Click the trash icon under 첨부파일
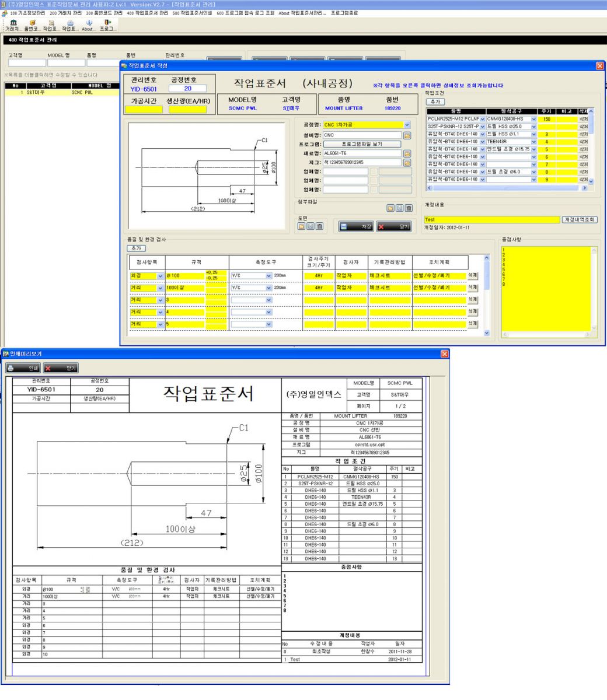The height and width of the screenshot is (700, 607). 409,208
